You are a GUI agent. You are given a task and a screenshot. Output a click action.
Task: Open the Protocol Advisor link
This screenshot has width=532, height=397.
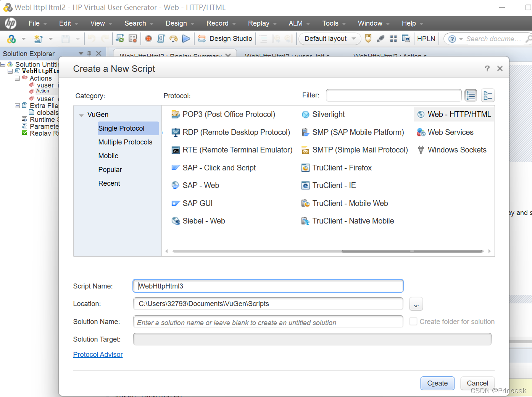[x=98, y=355]
